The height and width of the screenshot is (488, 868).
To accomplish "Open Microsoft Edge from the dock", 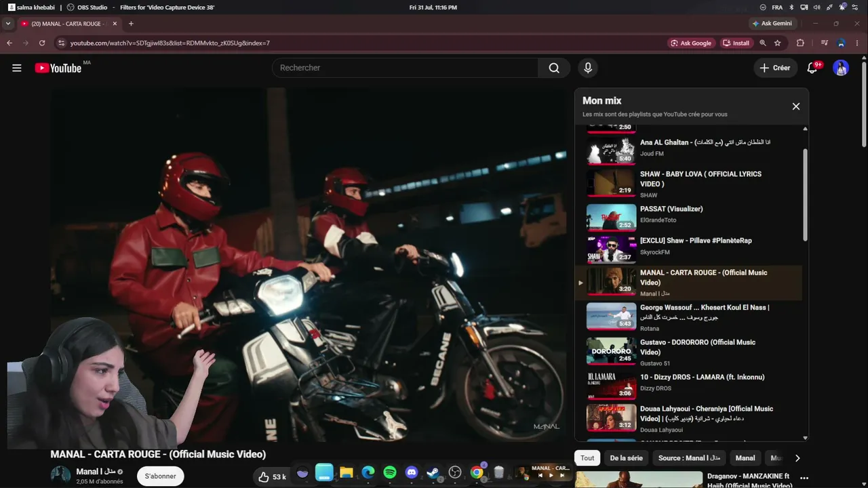I will [368, 472].
